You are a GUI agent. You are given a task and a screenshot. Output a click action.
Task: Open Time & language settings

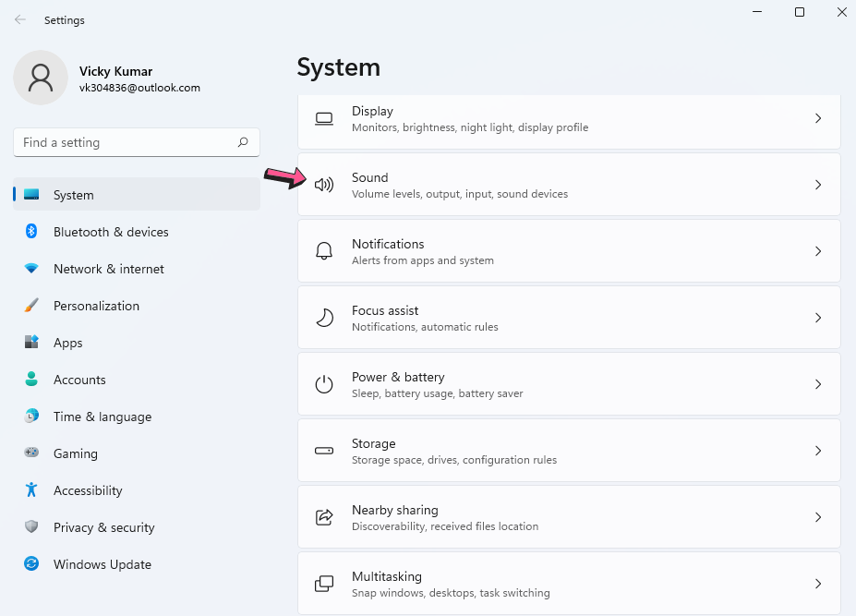[x=137, y=417]
